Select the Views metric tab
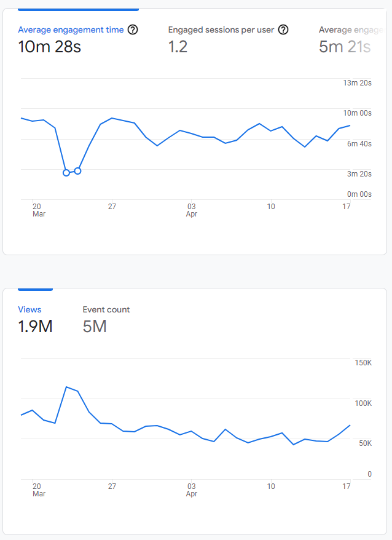The height and width of the screenshot is (540, 392). click(29, 309)
